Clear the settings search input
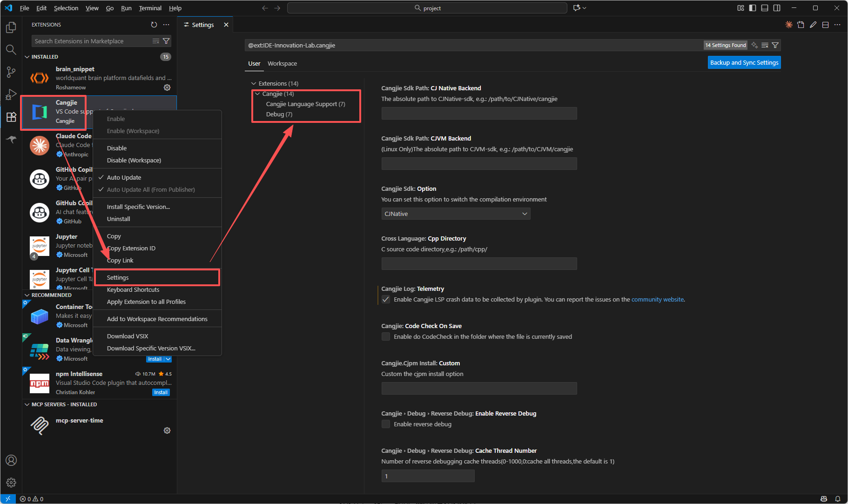848x504 pixels. tap(765, 45)
